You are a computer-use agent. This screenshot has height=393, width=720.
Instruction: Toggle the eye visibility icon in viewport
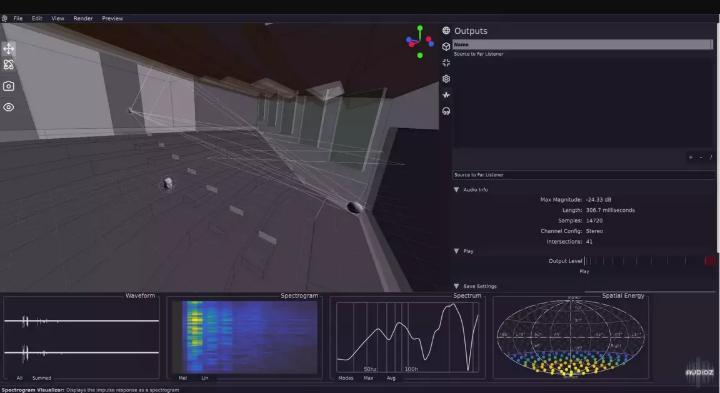point(9,107)
